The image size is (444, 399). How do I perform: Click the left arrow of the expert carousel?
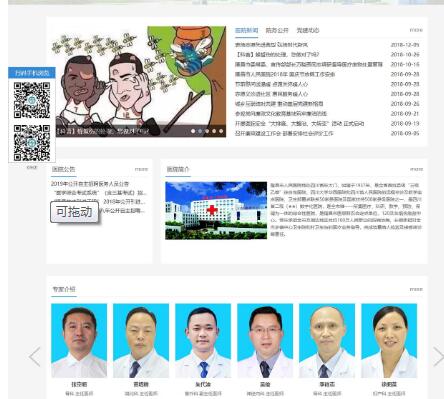(x=35, y=357)
